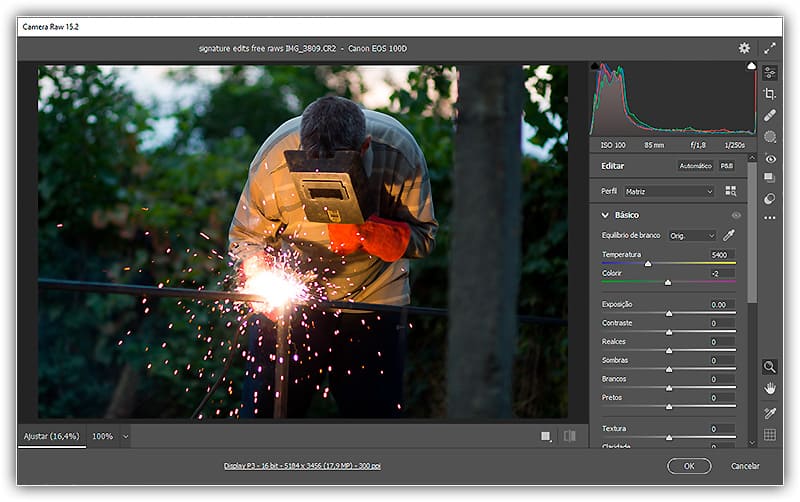Open the Perfil Matriz dropdown
800x502 pixels.
(x=669, y=191)
